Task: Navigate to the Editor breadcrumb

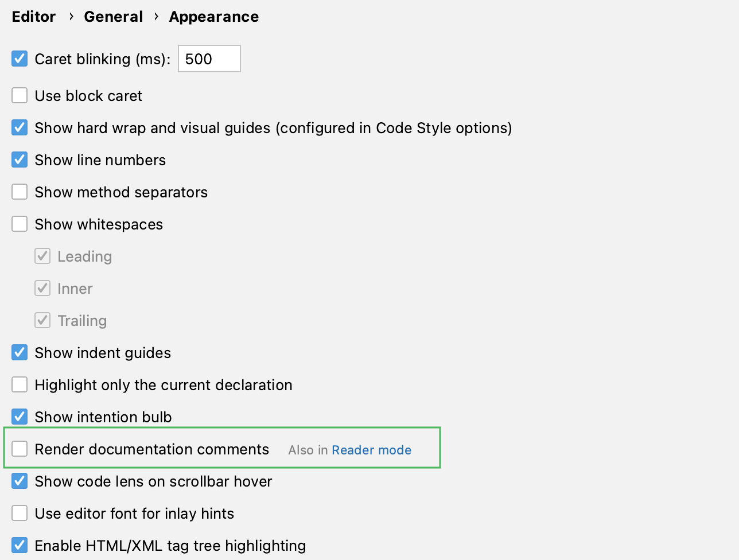Action: [x=33, y=17]
